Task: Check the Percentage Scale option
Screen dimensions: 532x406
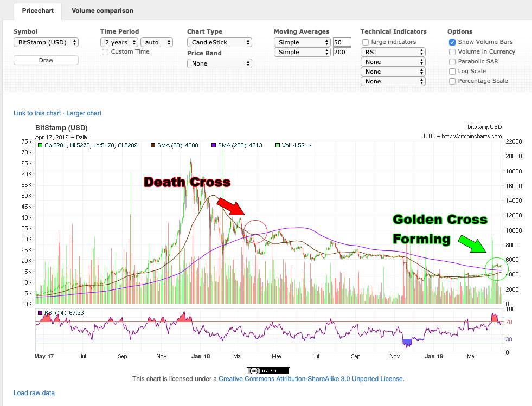Action: point(452,81)
